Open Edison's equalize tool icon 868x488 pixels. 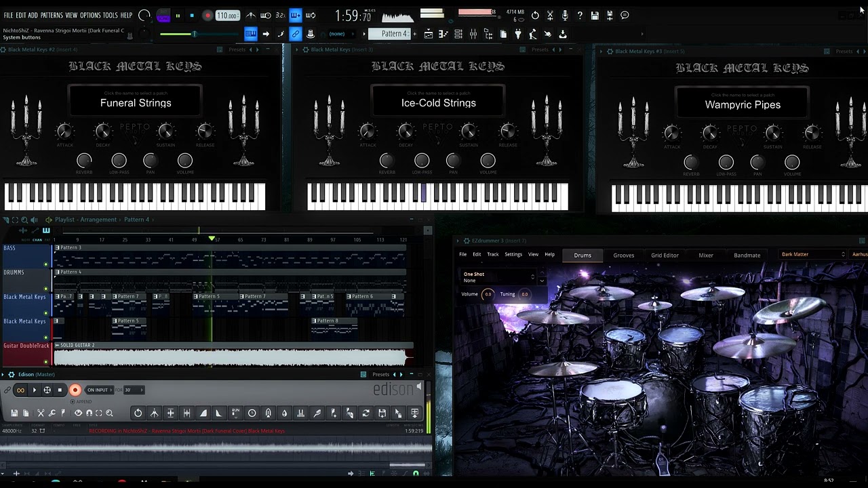[300, 413]
